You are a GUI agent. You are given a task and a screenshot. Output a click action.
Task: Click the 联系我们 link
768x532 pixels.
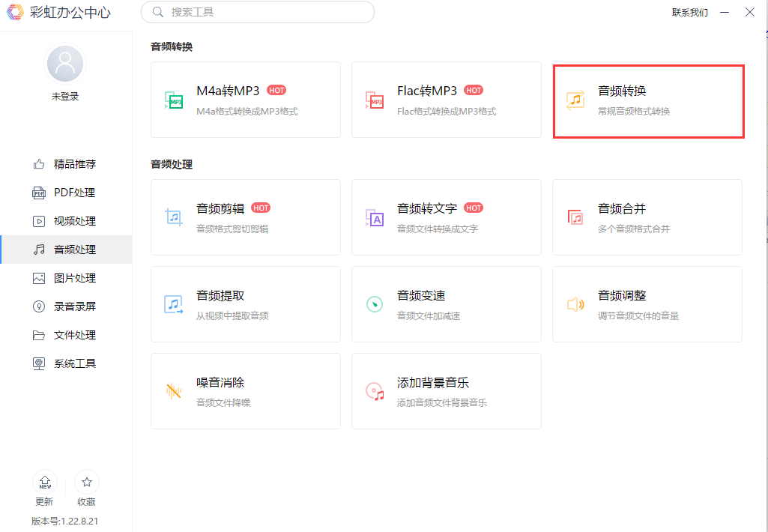[689, 13]
